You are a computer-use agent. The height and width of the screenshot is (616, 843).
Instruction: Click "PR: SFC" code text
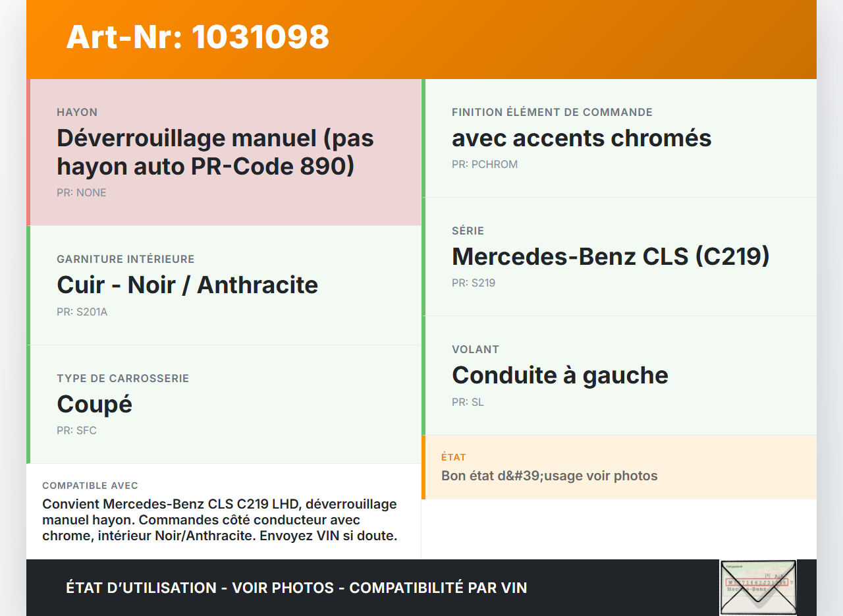(x=77, y=431)
